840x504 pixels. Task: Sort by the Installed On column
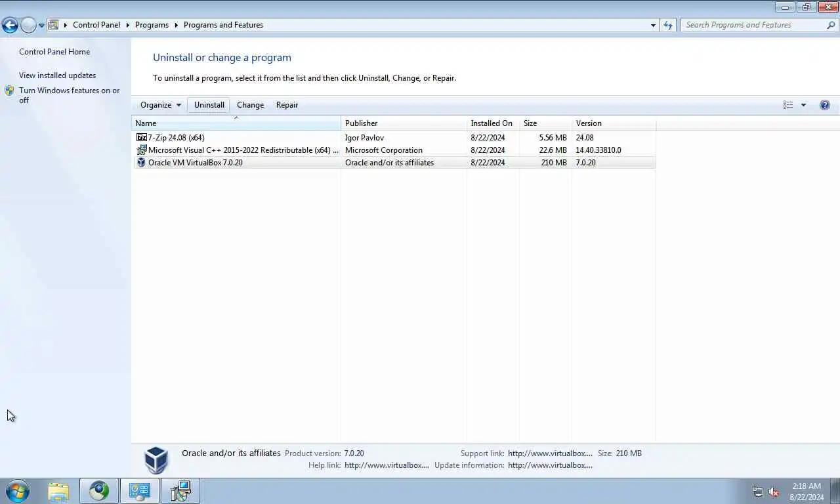click(x=493, y=123)
